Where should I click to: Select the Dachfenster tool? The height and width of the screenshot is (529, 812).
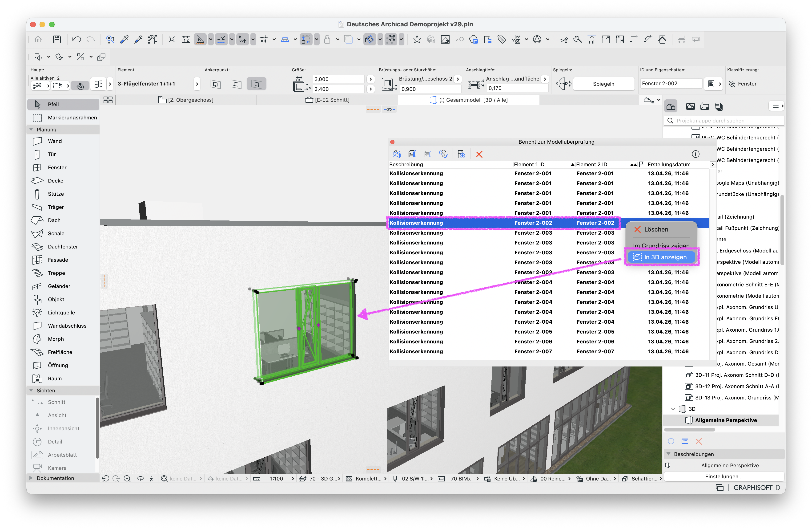(63, 247)
